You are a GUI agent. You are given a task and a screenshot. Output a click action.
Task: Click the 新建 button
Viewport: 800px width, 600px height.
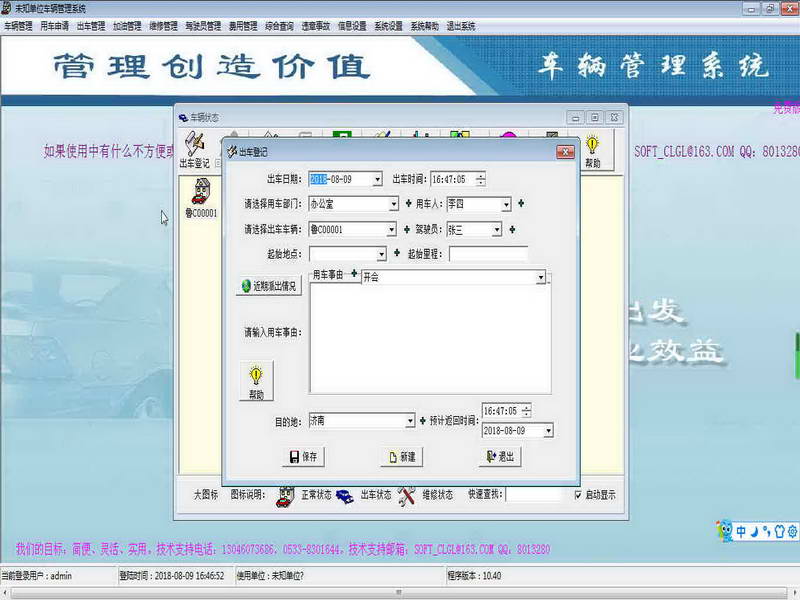tap(402, 457)
